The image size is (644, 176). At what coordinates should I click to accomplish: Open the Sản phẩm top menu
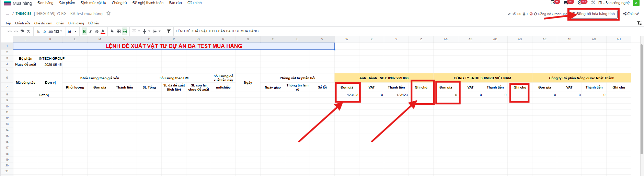(x=67, y=3)
